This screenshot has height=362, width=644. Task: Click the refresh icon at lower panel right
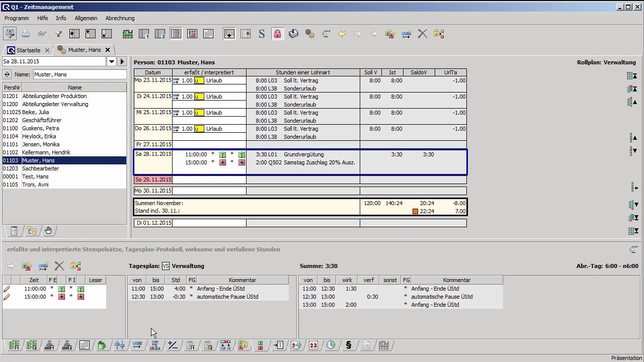coord(633,249)
